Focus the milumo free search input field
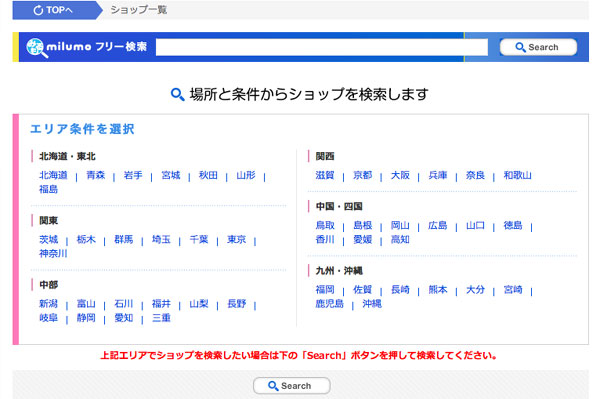Screen dimensions: 600x399 click(x=322, y=47)
